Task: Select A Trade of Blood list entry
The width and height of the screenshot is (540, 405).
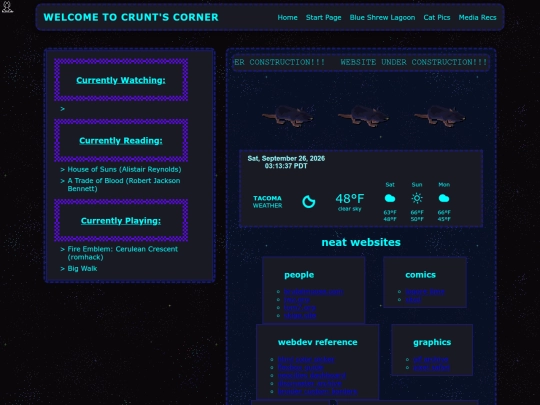Action: (124, 185)
